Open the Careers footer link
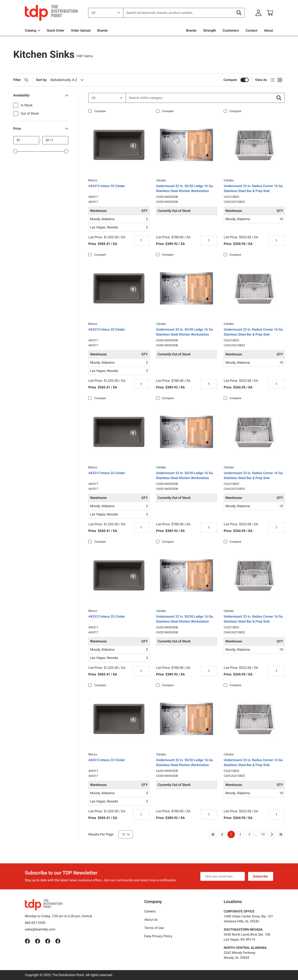 coord(150,911)
